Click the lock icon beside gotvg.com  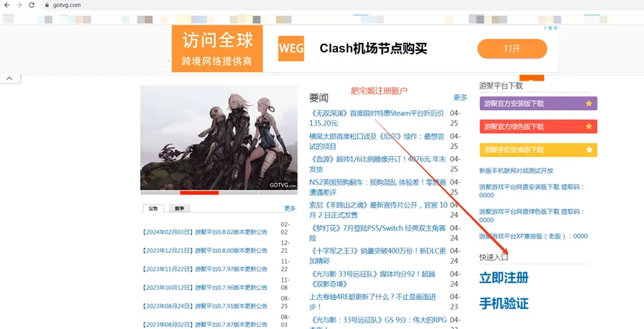point(47,5)
